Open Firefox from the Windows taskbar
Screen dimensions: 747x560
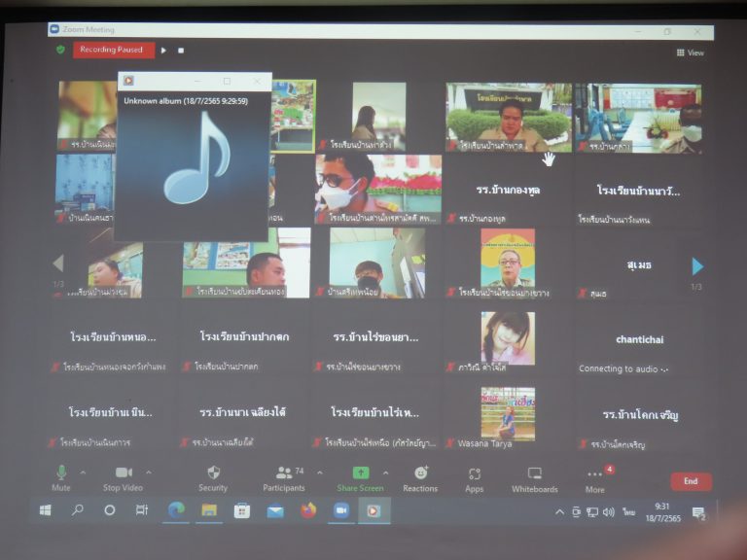click(308, 510)
